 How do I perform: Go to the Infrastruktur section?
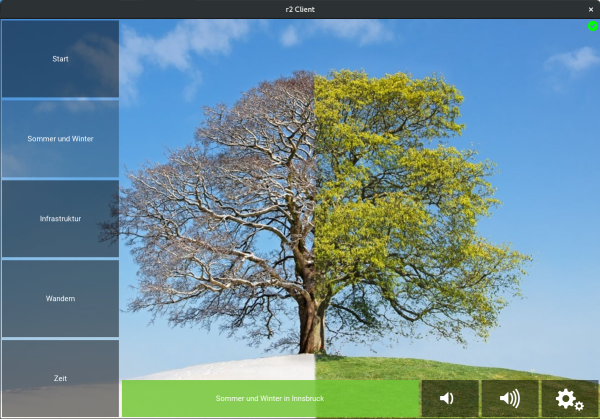point(60,218)
